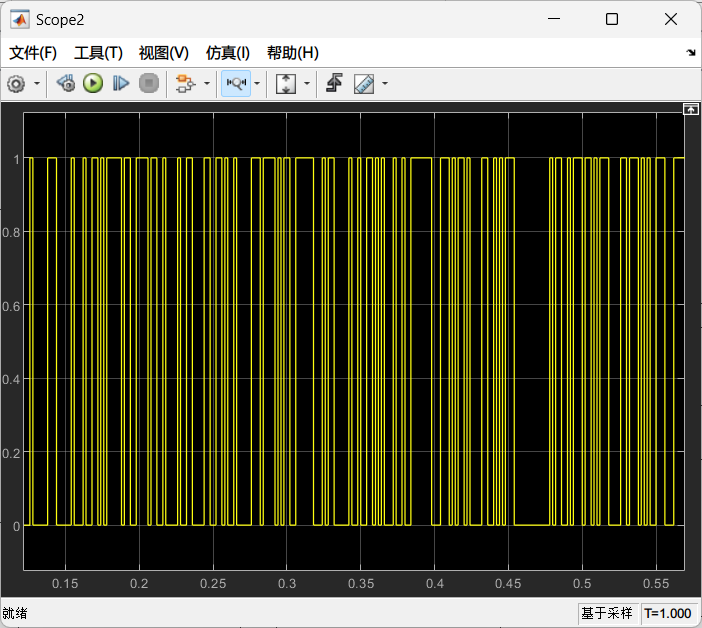This screenshot has height=628, width=702.
Task: Toggle the measurements ruler icon
Action: pos(364,84)
